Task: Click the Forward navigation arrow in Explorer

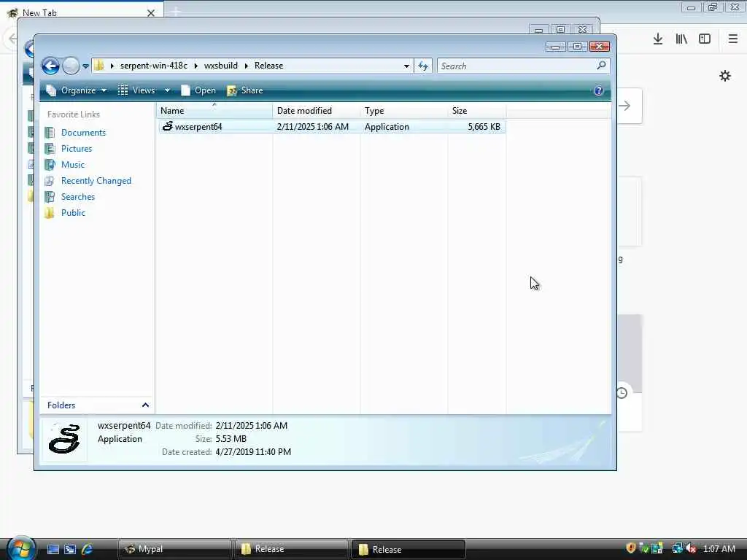Action: tap(71, 66)
